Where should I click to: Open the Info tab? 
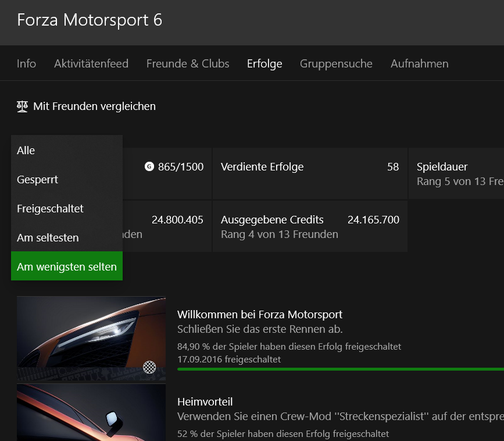(26, 63)
